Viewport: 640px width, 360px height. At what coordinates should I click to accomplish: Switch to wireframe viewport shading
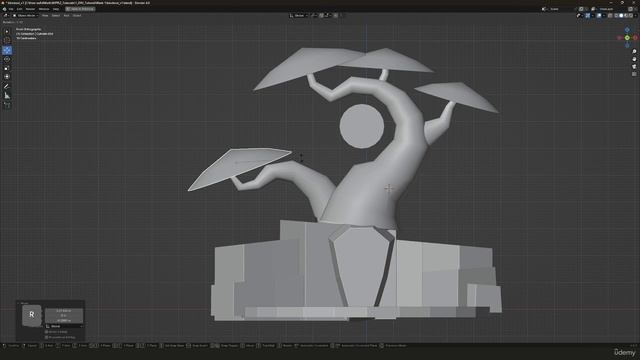[616, 16]
